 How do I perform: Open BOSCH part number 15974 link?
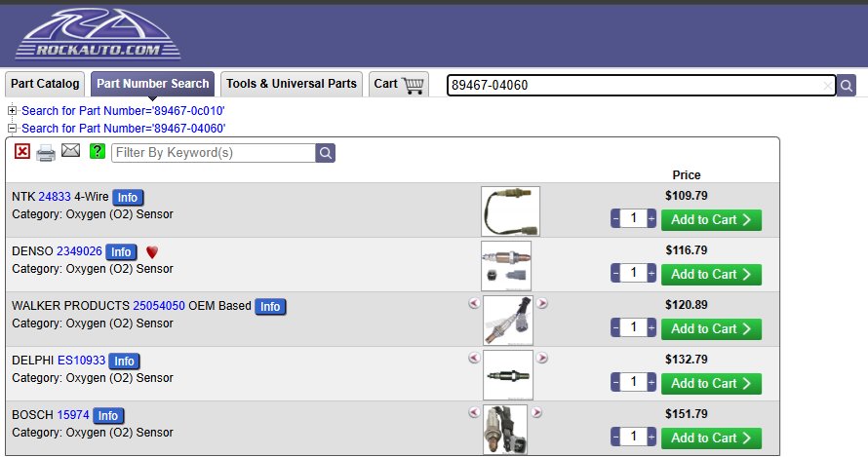coord(73,415)
